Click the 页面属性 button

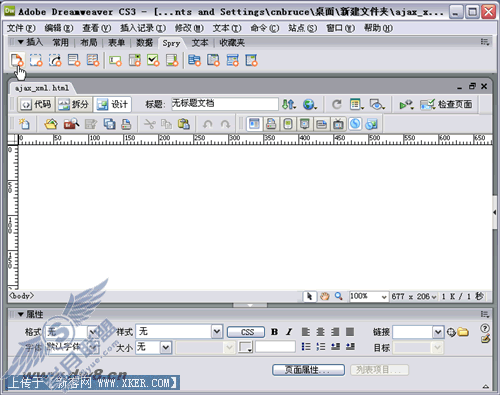(308, 370)
